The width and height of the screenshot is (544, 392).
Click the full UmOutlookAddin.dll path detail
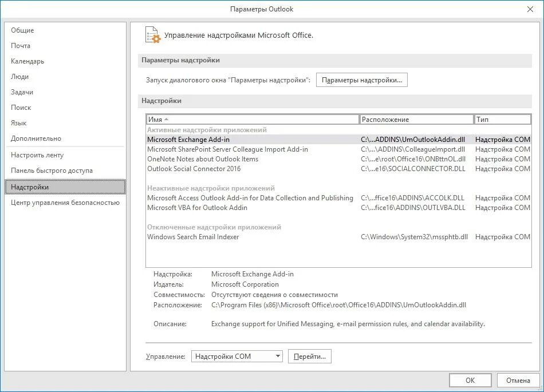coord(338,305)
